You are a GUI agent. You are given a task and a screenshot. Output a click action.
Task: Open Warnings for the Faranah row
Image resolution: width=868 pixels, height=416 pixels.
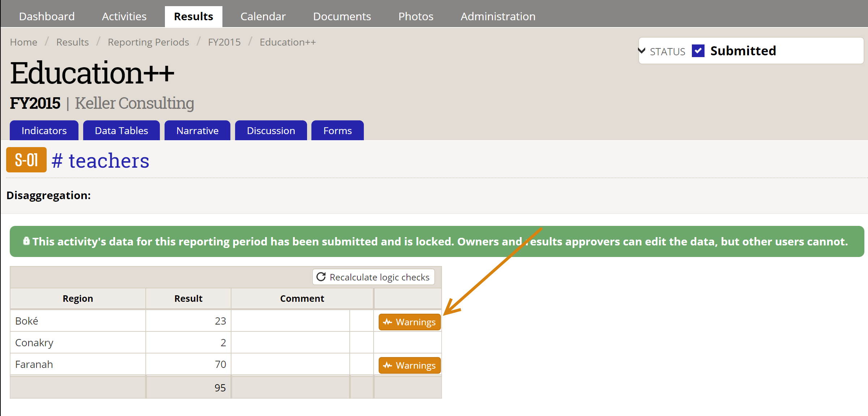click(409, 365)
